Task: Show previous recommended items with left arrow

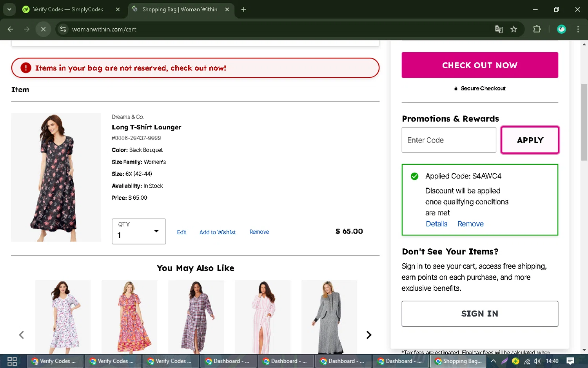Action: tap(22, 335)
